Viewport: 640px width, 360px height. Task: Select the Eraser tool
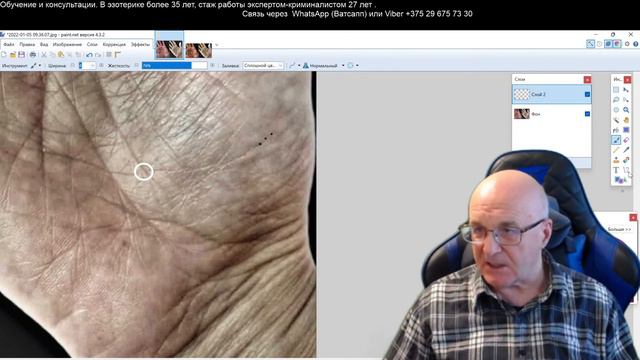626,140
